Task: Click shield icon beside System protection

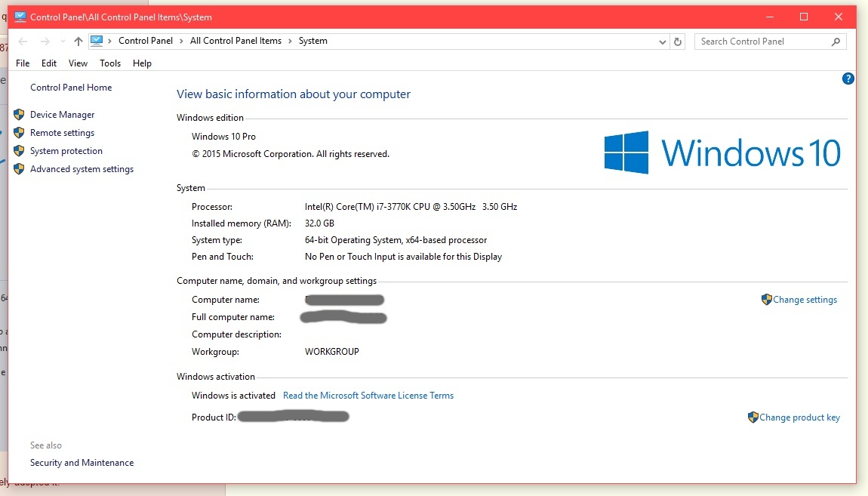Action: [x=19, y=151]
